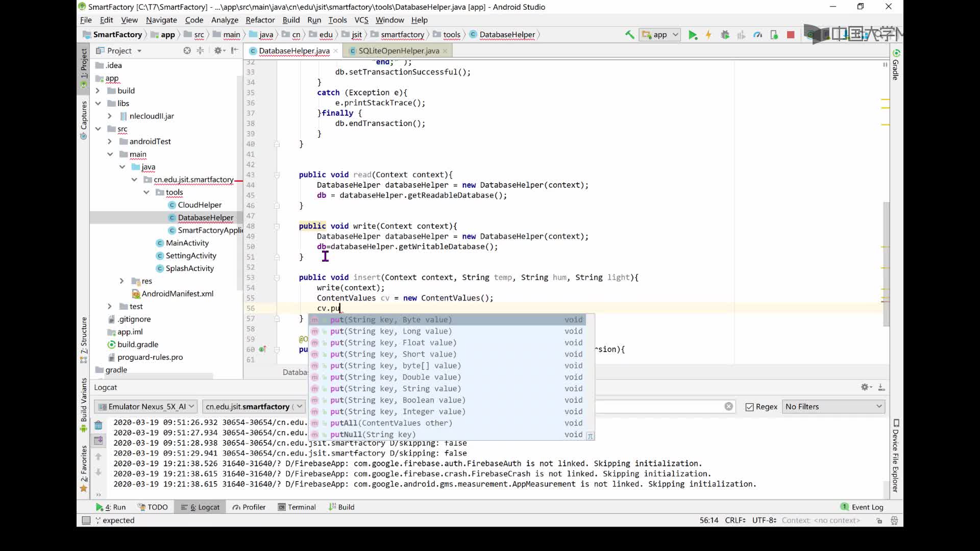
Task: Close the DatabaseHelper.java tab
Action: (x=335, y=51)
